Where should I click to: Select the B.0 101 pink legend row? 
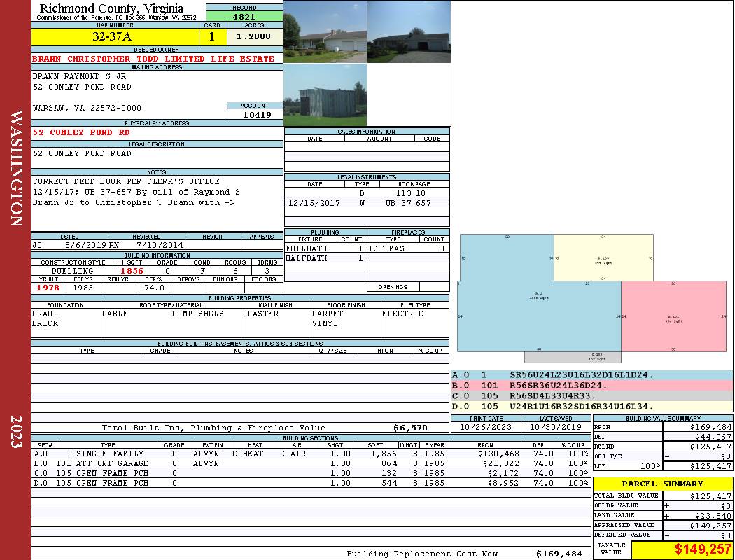591,385
